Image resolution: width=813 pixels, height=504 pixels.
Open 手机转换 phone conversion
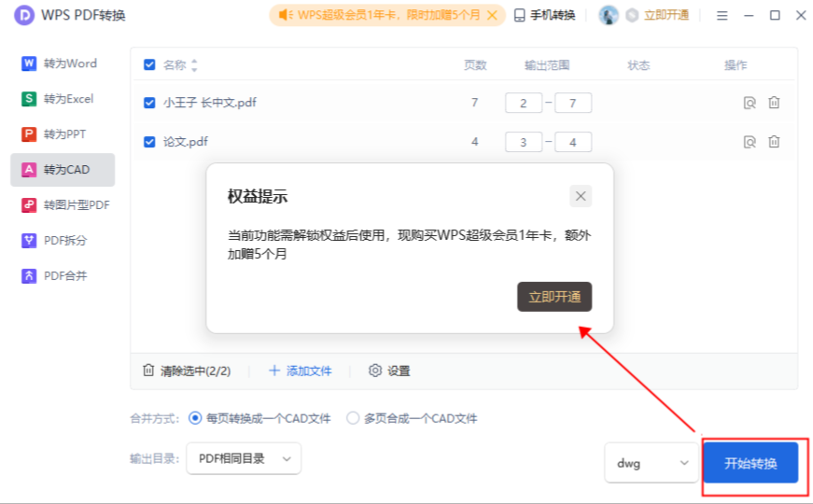[544, 15]
